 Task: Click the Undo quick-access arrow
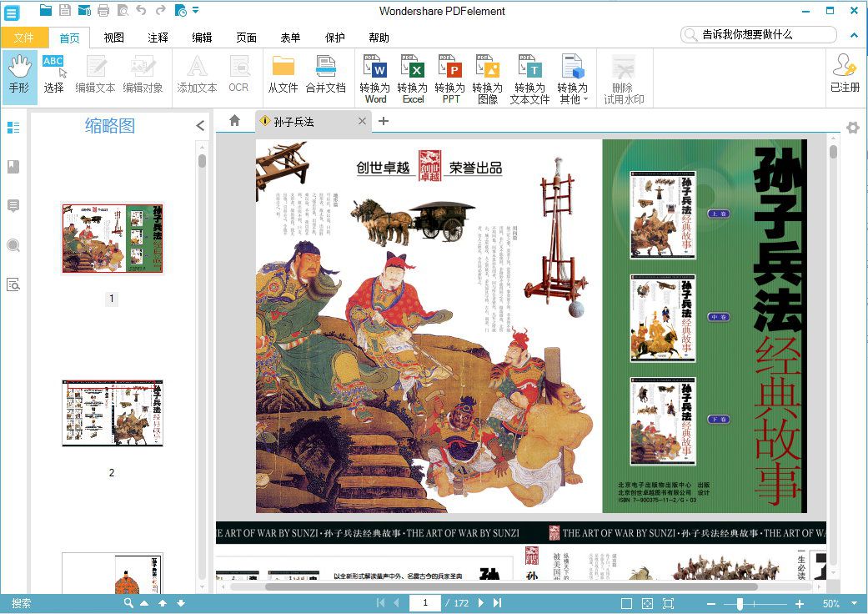click(141, 10)
